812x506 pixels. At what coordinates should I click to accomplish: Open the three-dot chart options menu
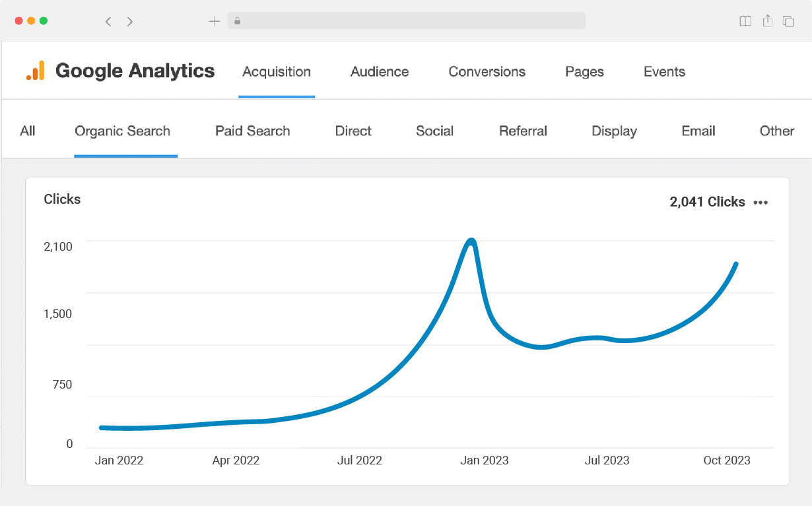coord(761,203)
